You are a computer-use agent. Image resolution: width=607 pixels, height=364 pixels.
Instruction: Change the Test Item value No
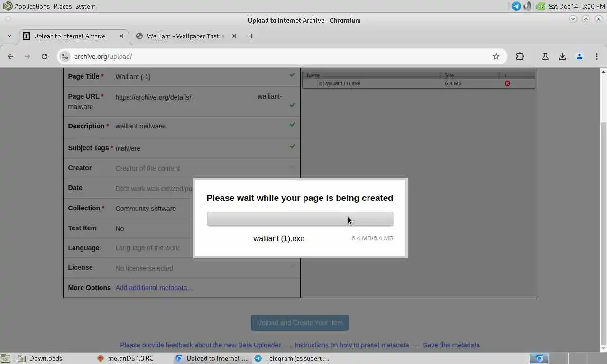tap(120, 228)
